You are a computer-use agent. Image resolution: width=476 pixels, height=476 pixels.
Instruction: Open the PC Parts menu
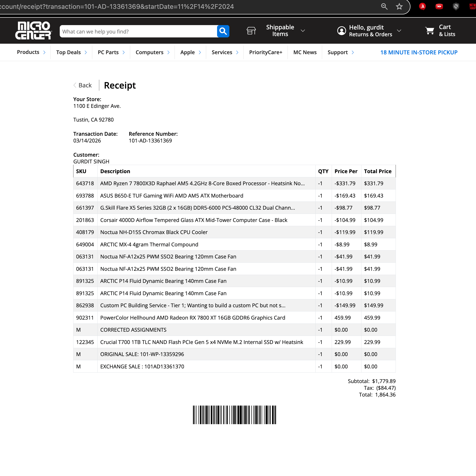(x=108, y=52)
